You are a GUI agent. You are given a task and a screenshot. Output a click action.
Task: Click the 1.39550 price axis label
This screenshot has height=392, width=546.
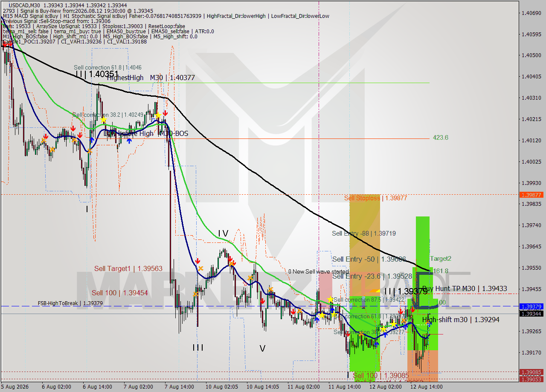coord(531,268)
